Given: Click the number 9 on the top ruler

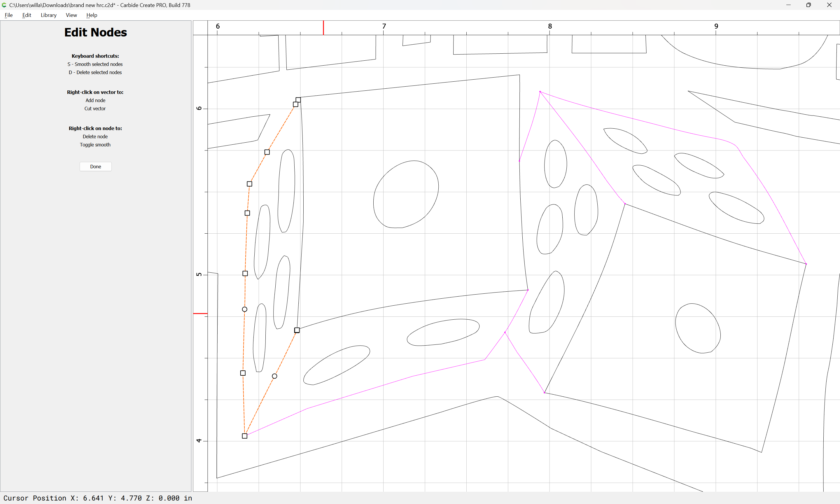Looking at the screenshot, I should pyautogui.click(x=716, y=26).
